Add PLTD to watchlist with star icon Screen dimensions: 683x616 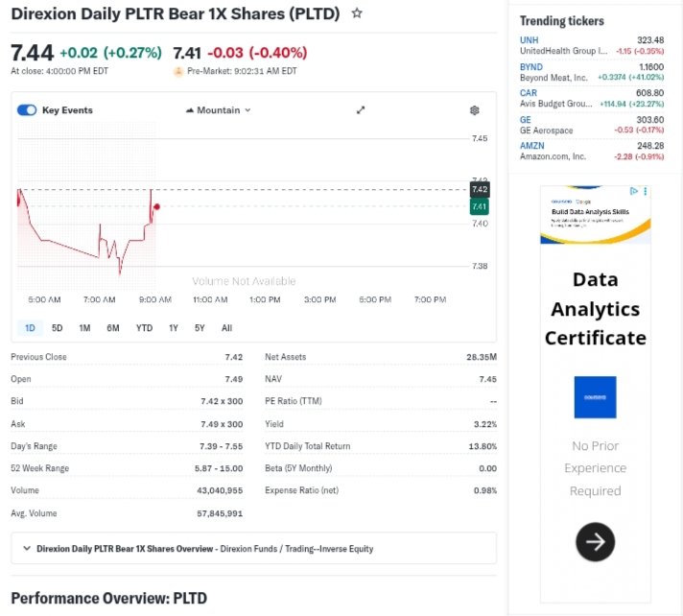point(357,13)
